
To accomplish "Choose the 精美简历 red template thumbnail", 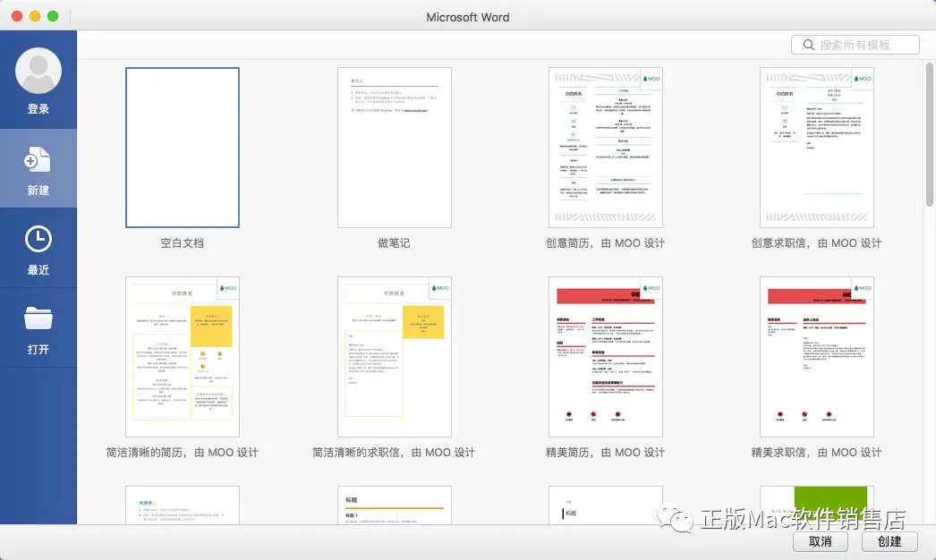I will pos(605,356).
